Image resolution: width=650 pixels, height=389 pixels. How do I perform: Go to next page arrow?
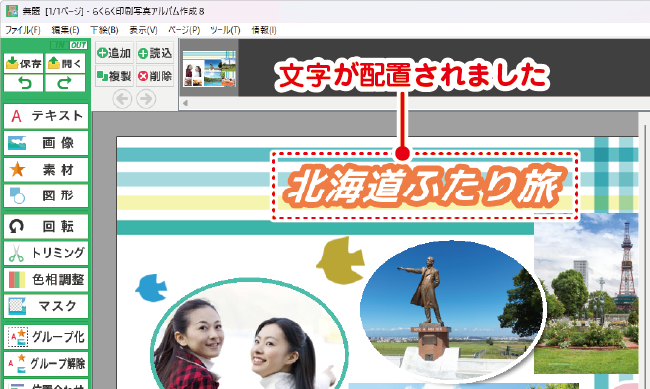(146, 99)
